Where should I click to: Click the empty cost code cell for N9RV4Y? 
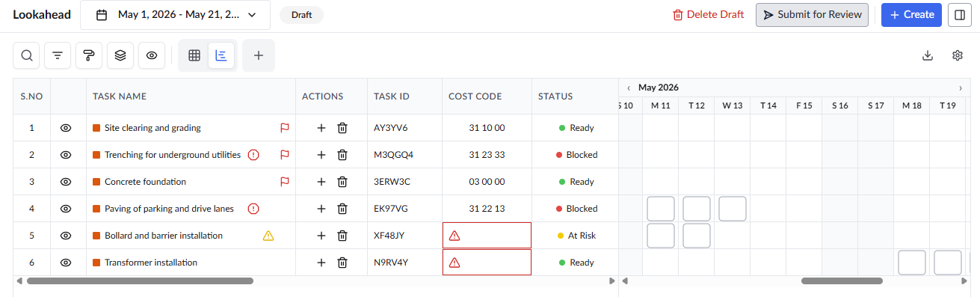click(x=487, y=263)
